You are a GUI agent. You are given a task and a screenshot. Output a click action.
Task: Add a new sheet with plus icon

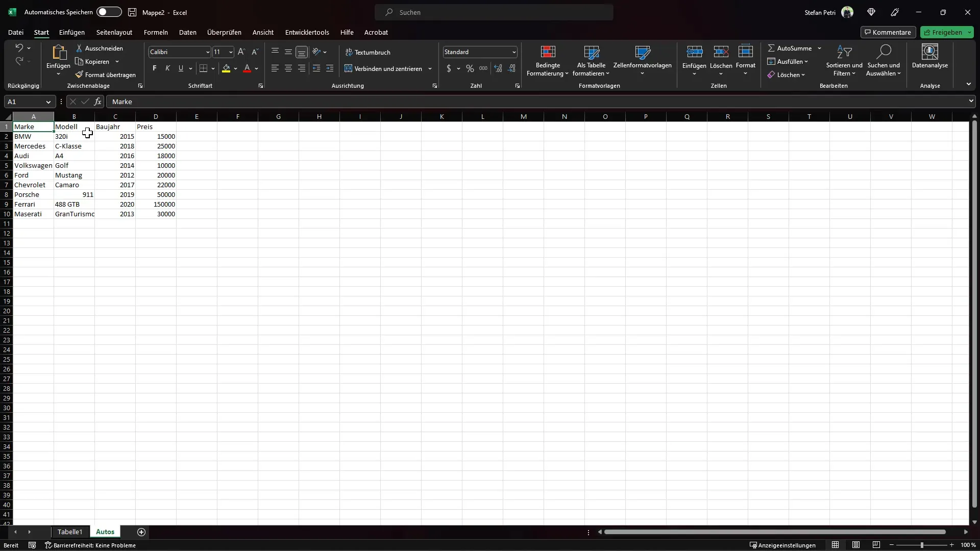pos(141,532)
